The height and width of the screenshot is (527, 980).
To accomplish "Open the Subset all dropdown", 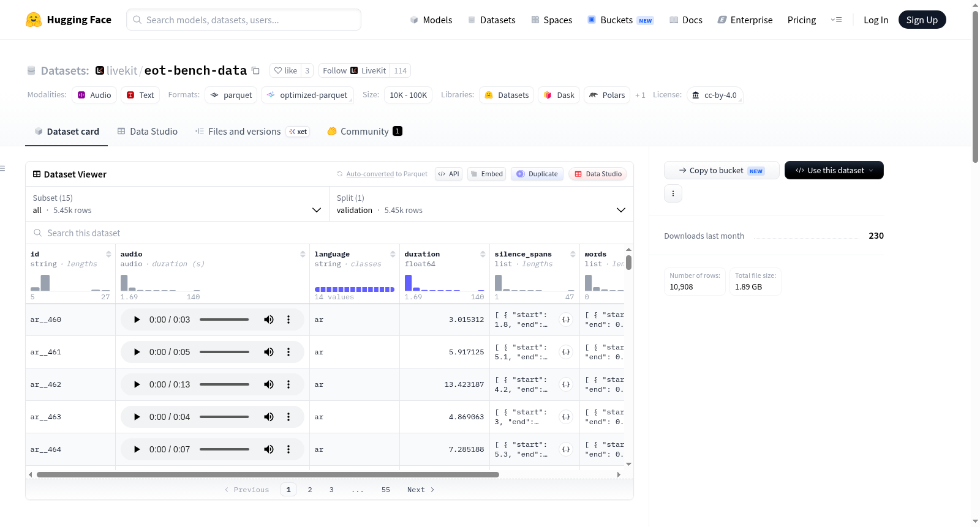I will [177, 204].
